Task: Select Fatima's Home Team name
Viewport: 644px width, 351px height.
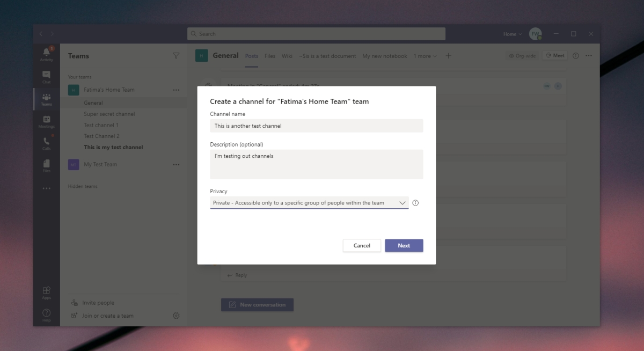Action: [109, 90]
